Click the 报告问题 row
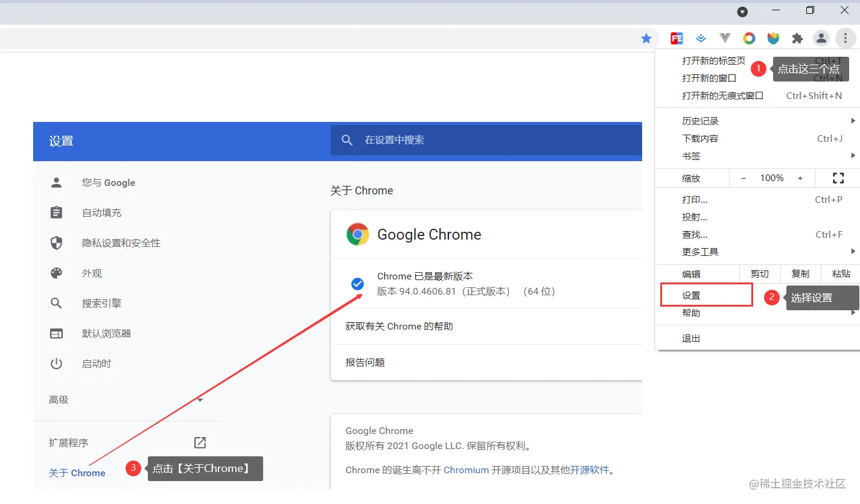Image resolution: width=860 pixels, height=504 pixels. (486, 362)
